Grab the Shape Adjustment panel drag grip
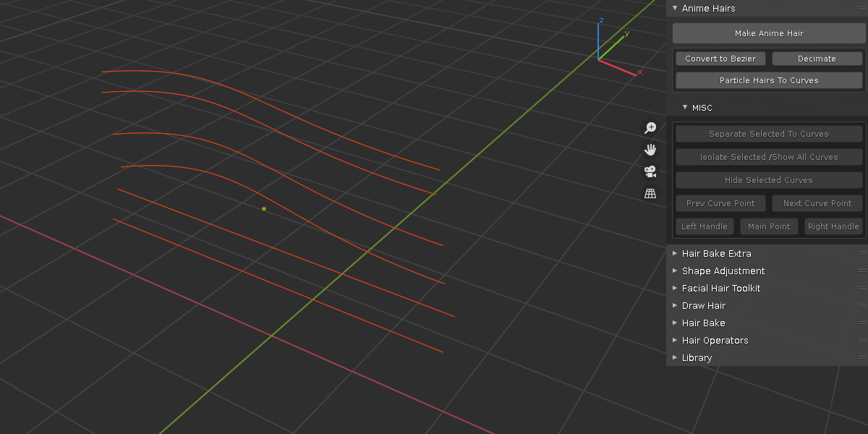This screenshot has height=434, width=868. pos(862,271)
